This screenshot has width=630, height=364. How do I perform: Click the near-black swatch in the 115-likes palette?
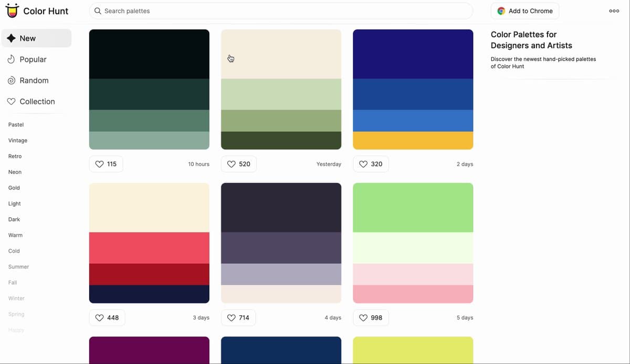click(149, 54)
